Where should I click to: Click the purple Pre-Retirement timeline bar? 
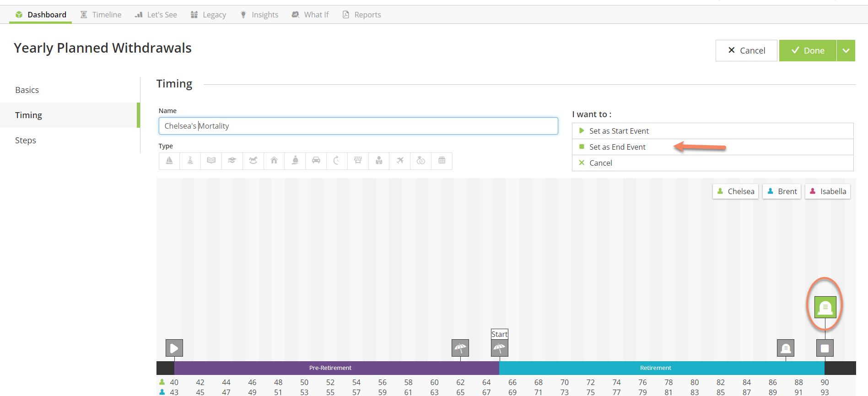(337, 368)
